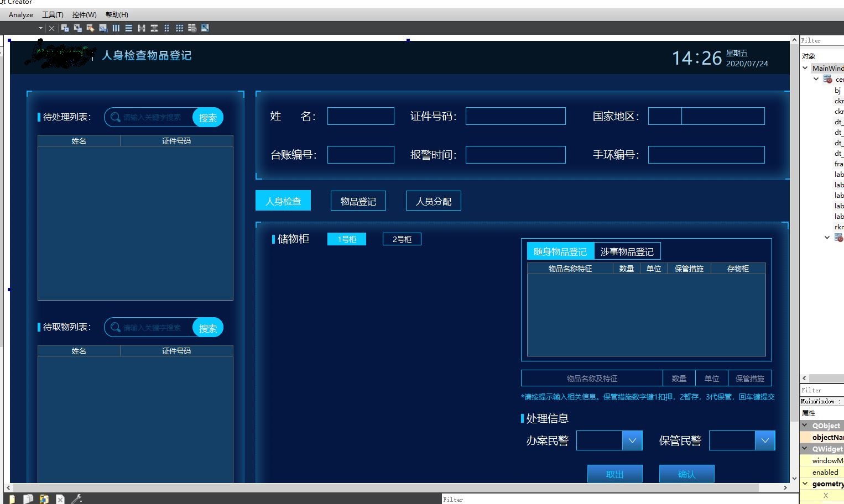Click the object inspector Filter field
The height and width of the screenshot is (504, 844).
822,40
